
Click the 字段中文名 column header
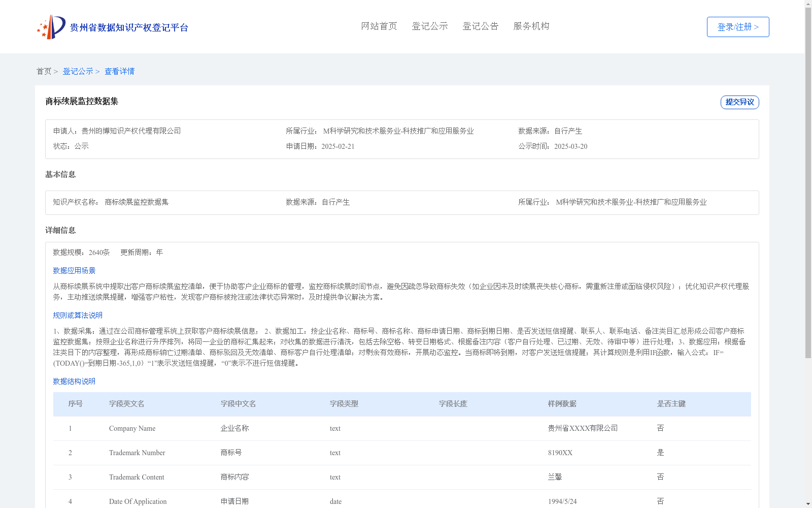239,404
